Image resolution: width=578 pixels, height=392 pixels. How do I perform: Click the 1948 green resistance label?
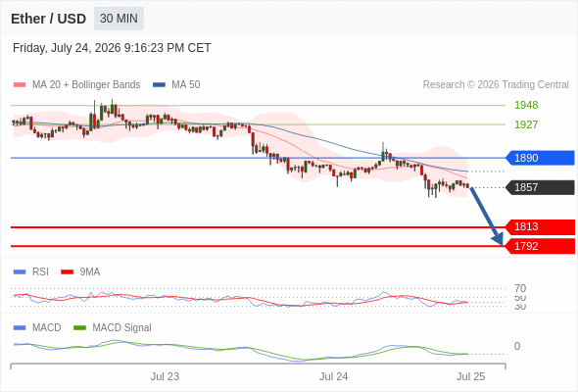(526, 105)
